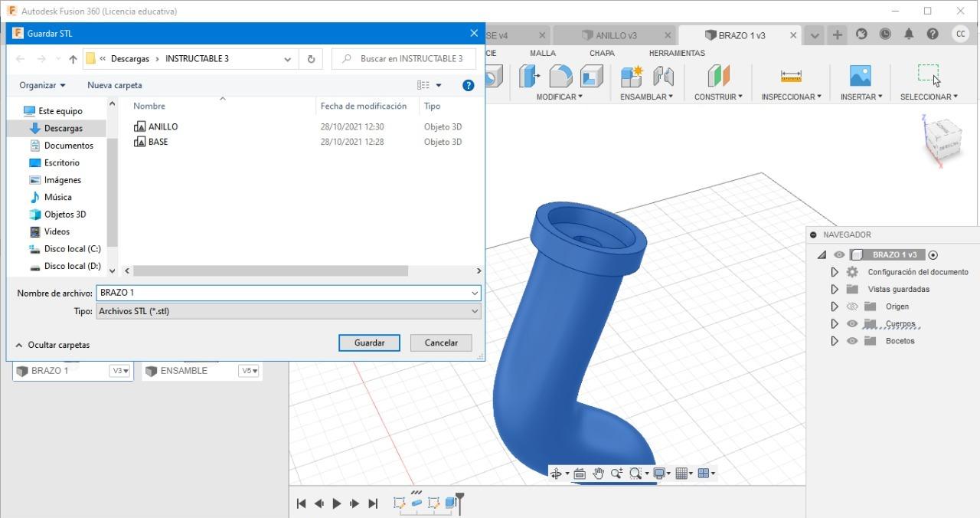Click the sweep feature in timeline
This screenshot has height=518, width=980.
click(416, 503)
